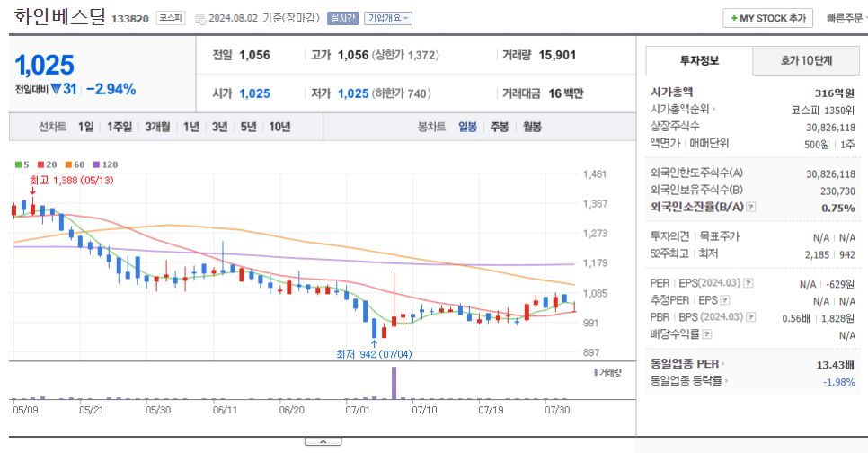Click help icon next to 추정PER EPS
Image resolution: width=868 pixels, height=453 pixels.
click(x=724, y=300)
